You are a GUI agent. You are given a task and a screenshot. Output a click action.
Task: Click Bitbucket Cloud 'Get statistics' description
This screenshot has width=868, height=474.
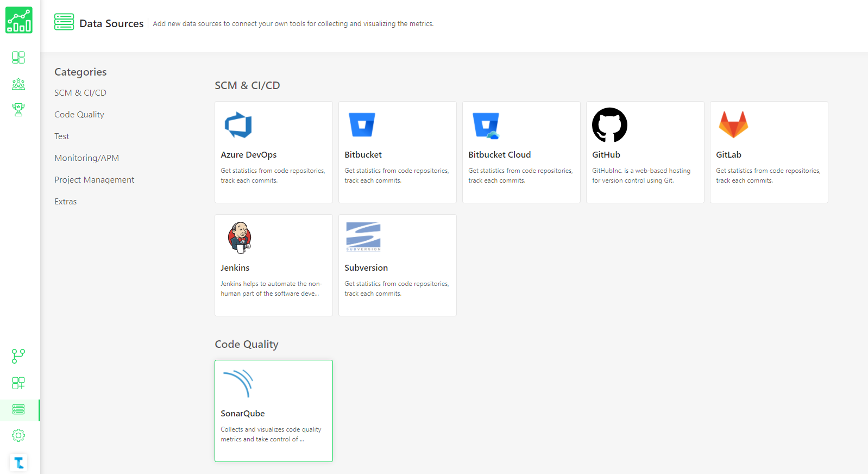520,176
